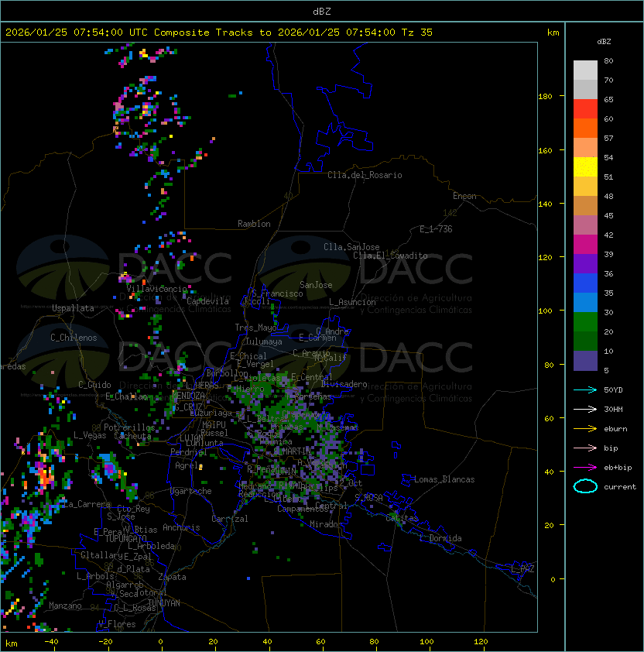
Task: Click the 'L_Asuncion' map label
Action: click(352, 302)
